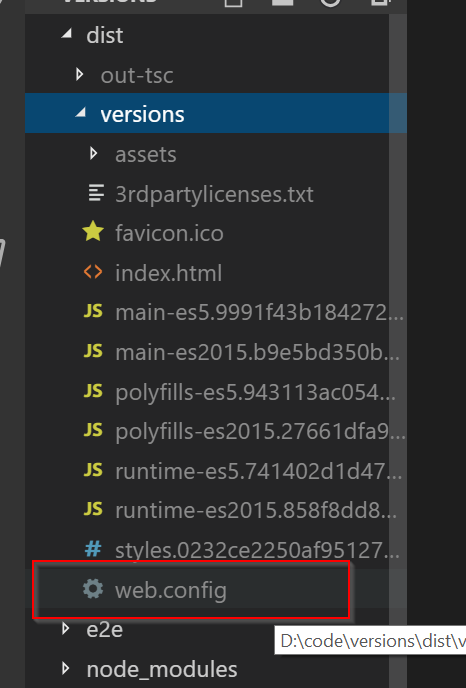Image resolution: width=466 pixels, height=688 pixels.
Task: Click JS icon beside runtime-es2015.858f8dd8
Action: 93,509
